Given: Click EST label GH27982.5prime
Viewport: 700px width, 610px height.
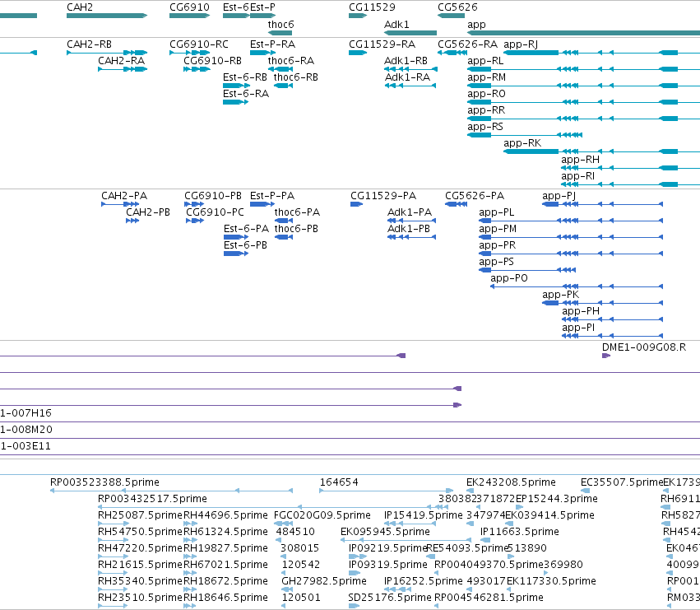Looking at the screenshot, I should [x=323, y=581].
